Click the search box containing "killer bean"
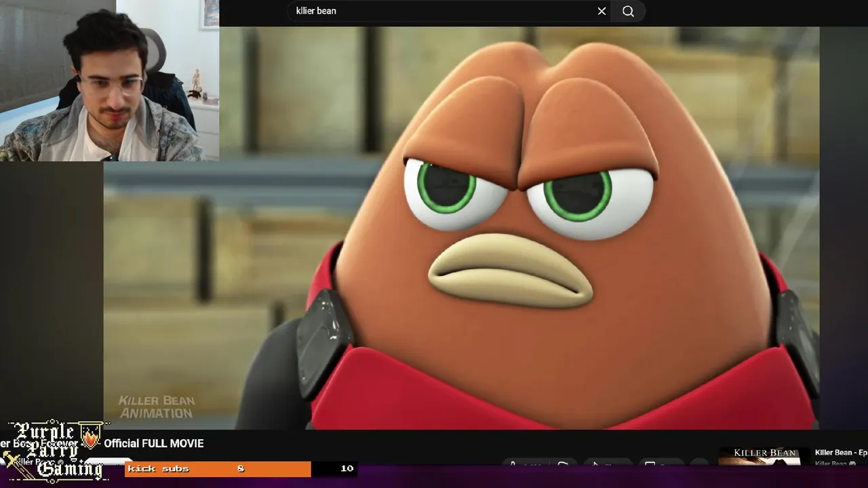868x488 pixels. pyautogui.click(x=448, y=11)
